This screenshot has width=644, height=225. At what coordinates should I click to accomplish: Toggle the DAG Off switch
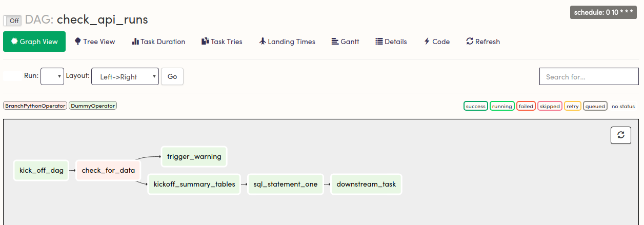(12, 21)
